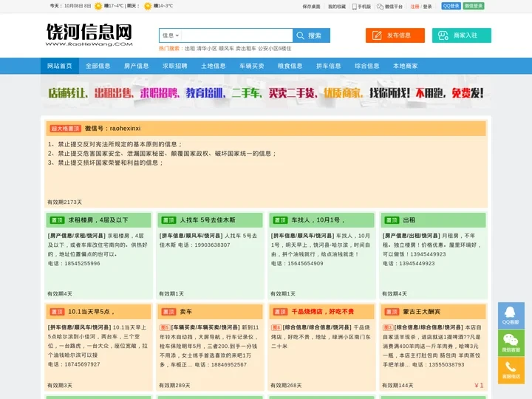Open 本地商家 nav item
The height and width of the screenshot is (399, 532).
[405, 66]
